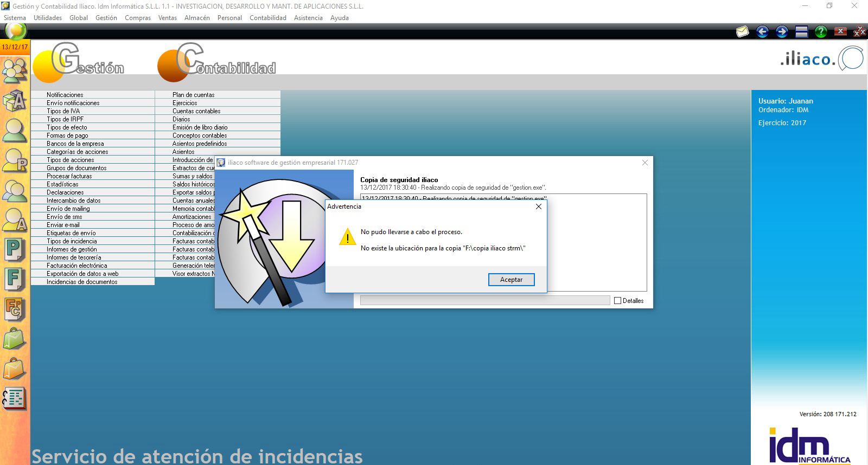Viewport: 868px width, 465px height.
Task: Open Facturación electrónica
Action: pyautogui.click(x=93, y=266)
